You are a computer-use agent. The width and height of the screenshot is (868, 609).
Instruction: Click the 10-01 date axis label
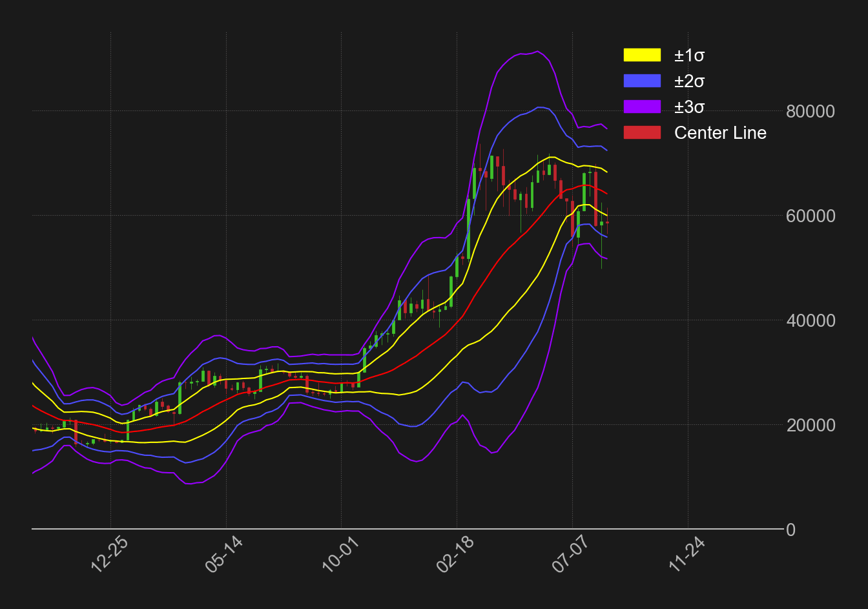[x=340, y=555]
